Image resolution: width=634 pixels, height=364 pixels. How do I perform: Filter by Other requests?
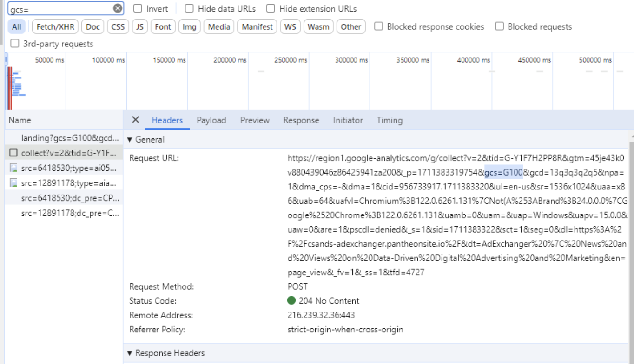[x=351, y=26]
